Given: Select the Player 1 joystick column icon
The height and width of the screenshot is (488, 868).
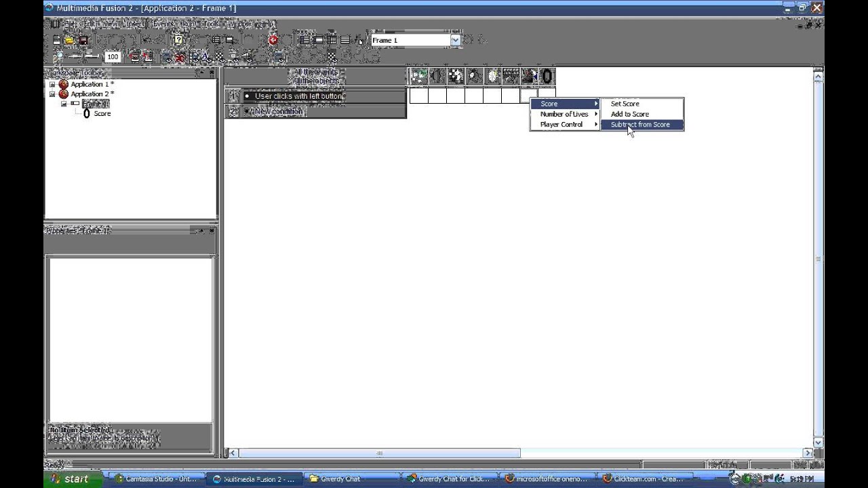Looking at the screenshot, I should click(x=529, y=77).
